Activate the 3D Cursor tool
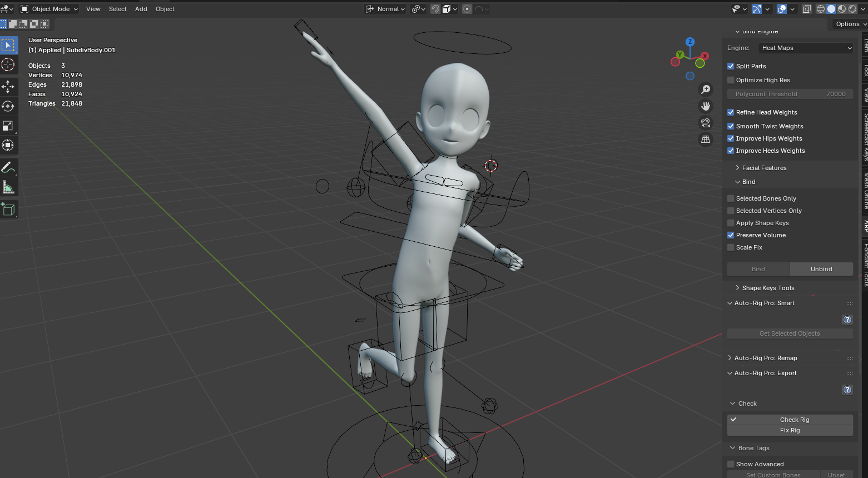 8,64
